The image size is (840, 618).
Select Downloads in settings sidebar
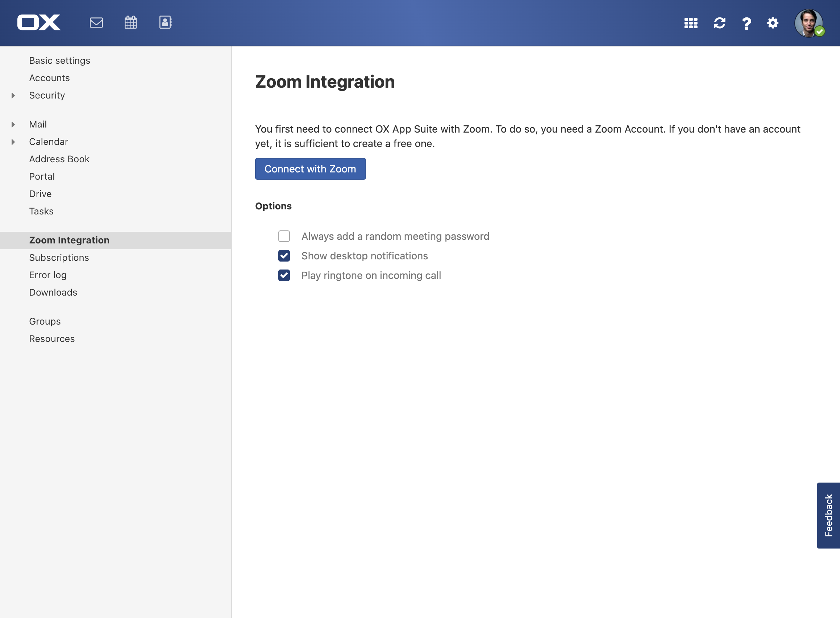53,293
